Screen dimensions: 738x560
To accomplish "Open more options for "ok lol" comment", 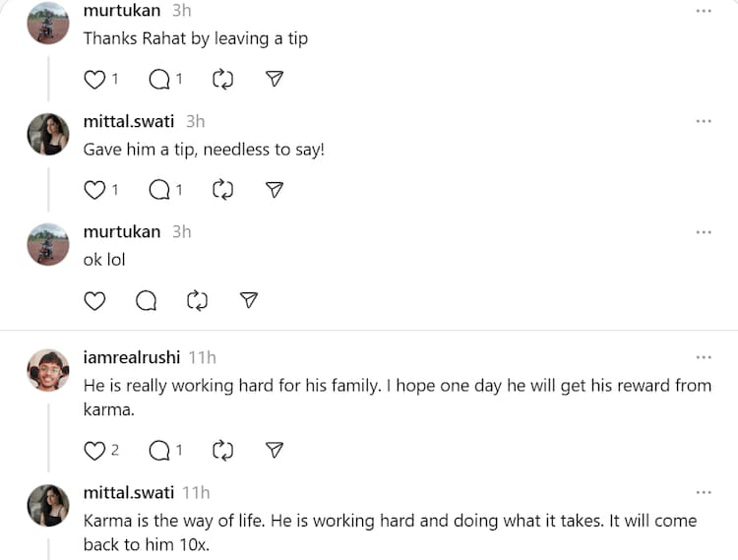I will [704, 232].
